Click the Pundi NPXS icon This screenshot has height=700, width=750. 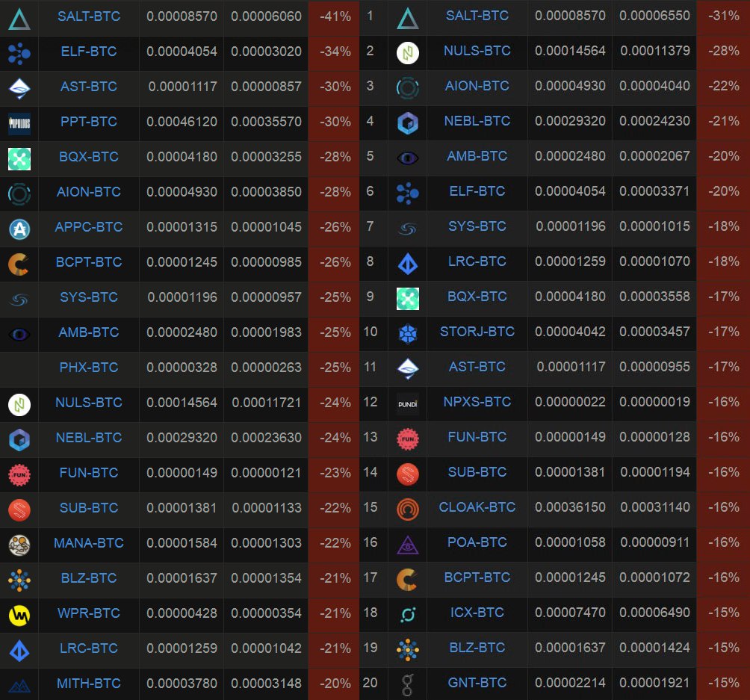[408, 404]
